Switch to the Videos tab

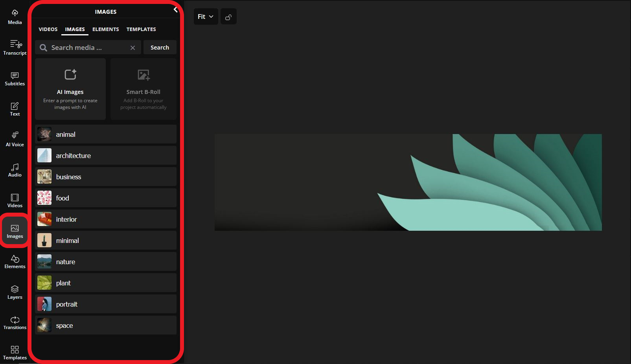click(48, 29)
